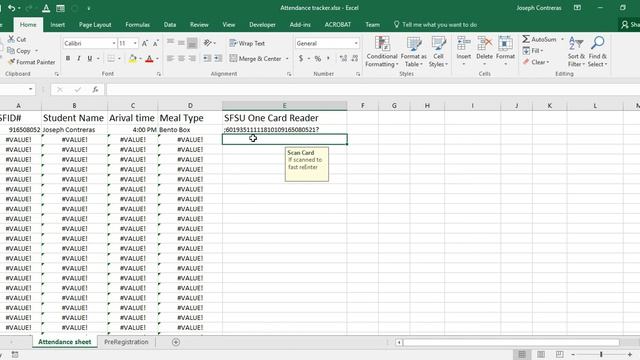
Task: Switch to Page Layout view in status bar
Action: pyautogui.click(x=541, y=354)
